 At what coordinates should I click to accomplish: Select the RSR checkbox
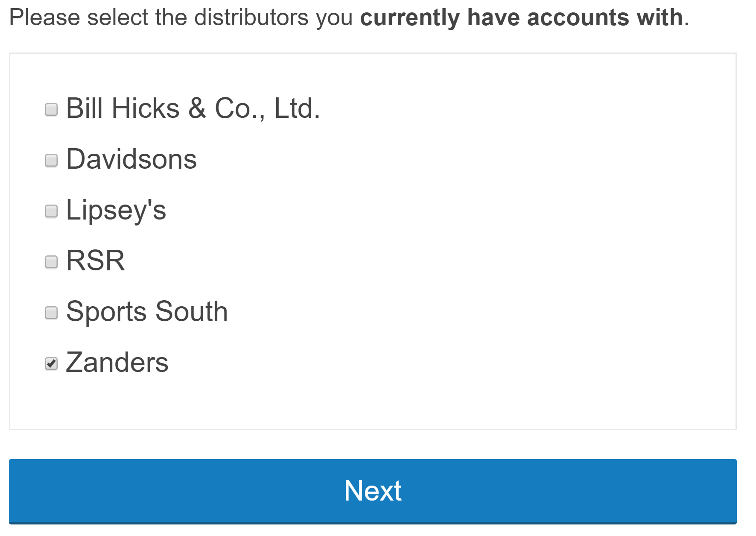(x=51, y=262)
